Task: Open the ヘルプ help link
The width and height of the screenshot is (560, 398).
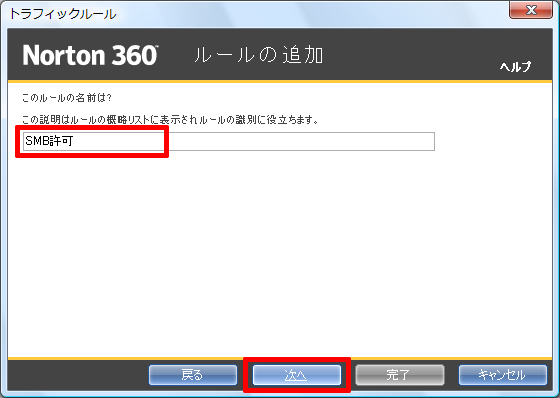Action: pos(515,67)
